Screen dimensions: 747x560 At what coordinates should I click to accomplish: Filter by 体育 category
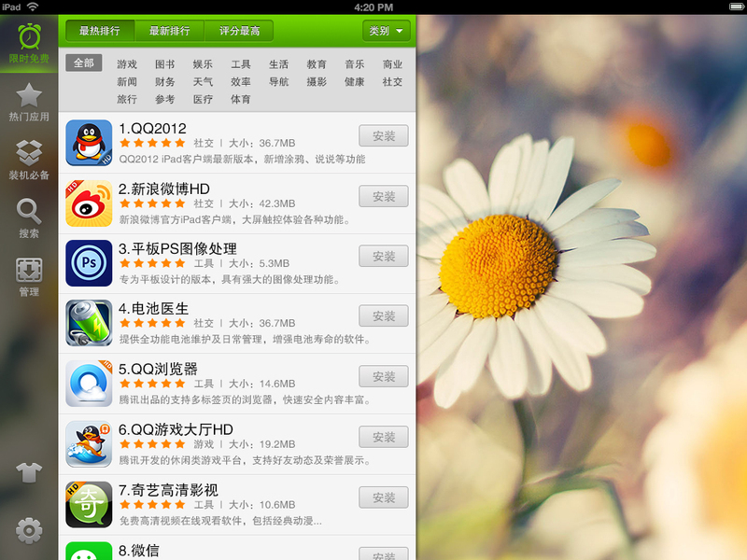pos(241,99)
